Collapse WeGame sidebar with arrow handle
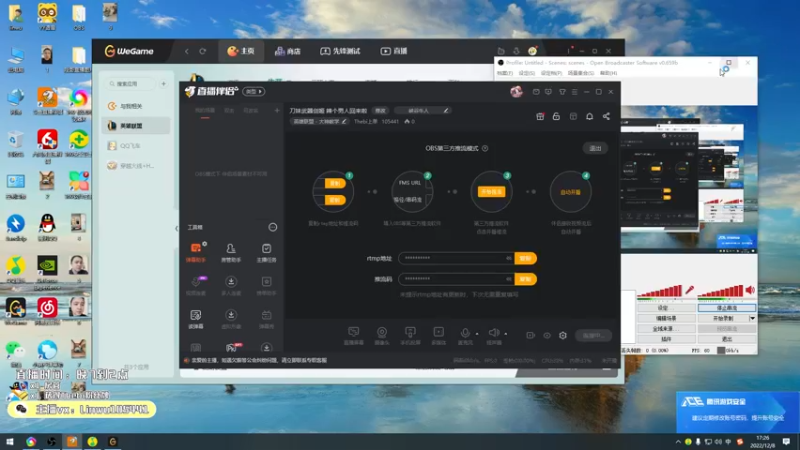Image resolution: width=800 pixels, height=450 pixels. [177, 228]
